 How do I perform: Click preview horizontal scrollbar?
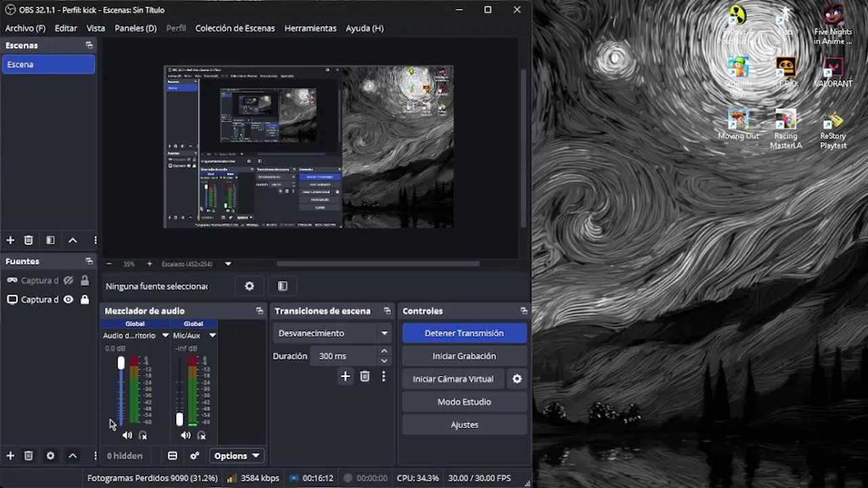tap(378, 264)
